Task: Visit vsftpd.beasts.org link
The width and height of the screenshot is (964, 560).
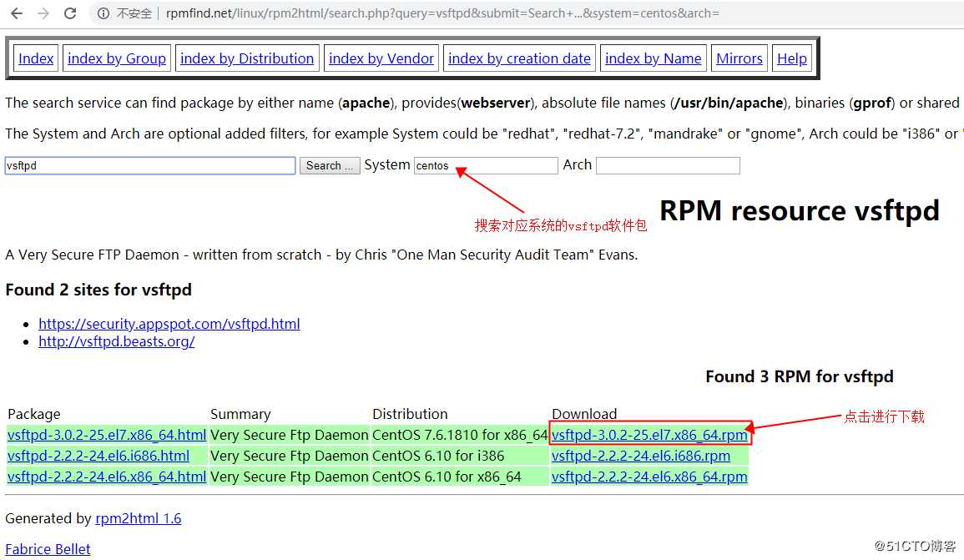Action: point(117,341)
